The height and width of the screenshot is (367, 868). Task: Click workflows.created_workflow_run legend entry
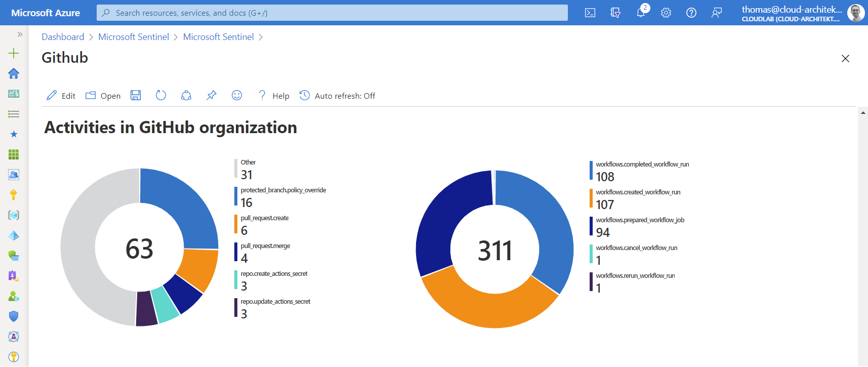tap(635, 198)
